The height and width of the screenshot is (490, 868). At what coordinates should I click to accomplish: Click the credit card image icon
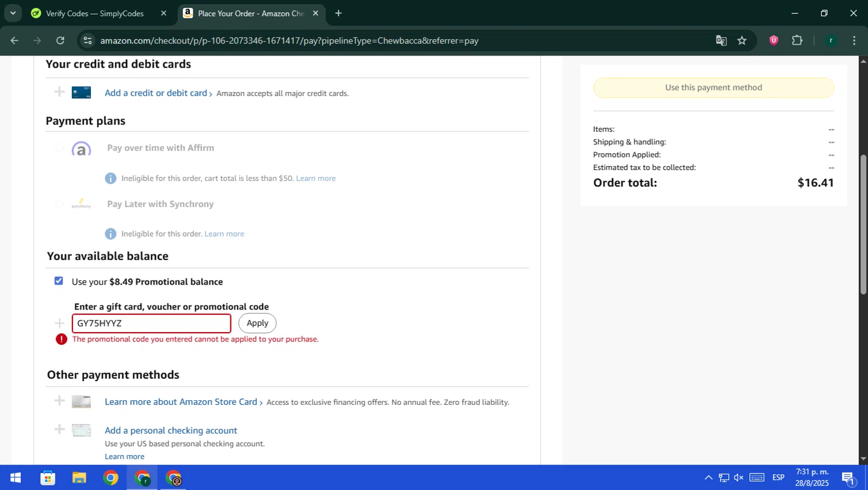[81, 93]
